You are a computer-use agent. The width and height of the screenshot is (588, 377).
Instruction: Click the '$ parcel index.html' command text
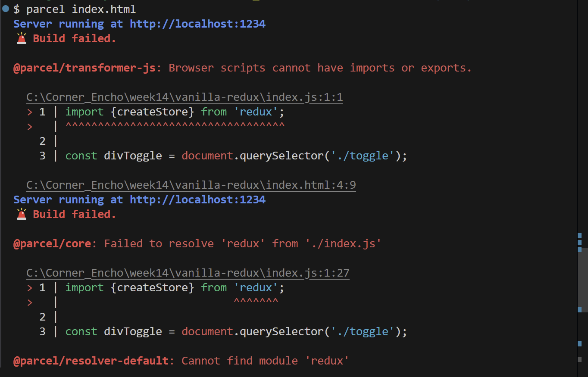pos(75,9)
